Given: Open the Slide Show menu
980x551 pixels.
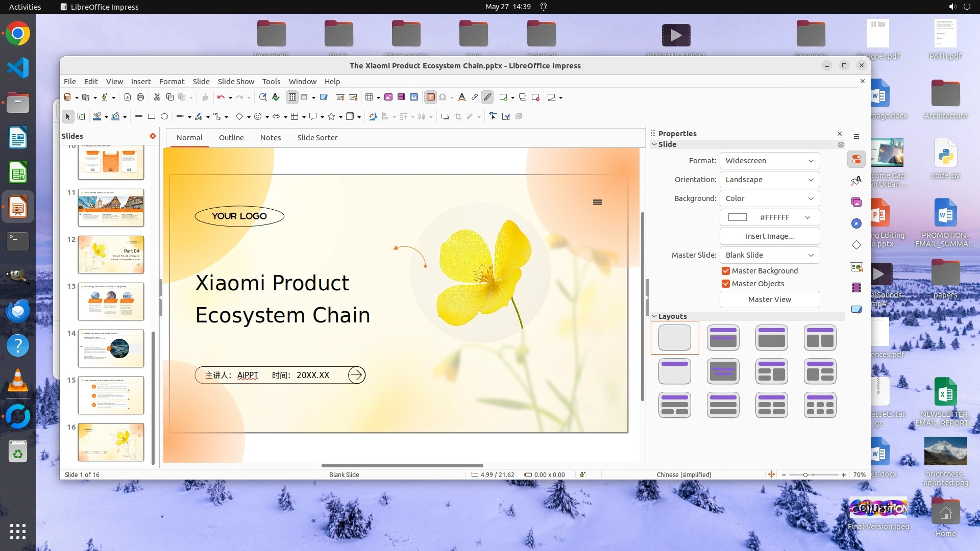Looking at the screenshot, I should point(235,82).
